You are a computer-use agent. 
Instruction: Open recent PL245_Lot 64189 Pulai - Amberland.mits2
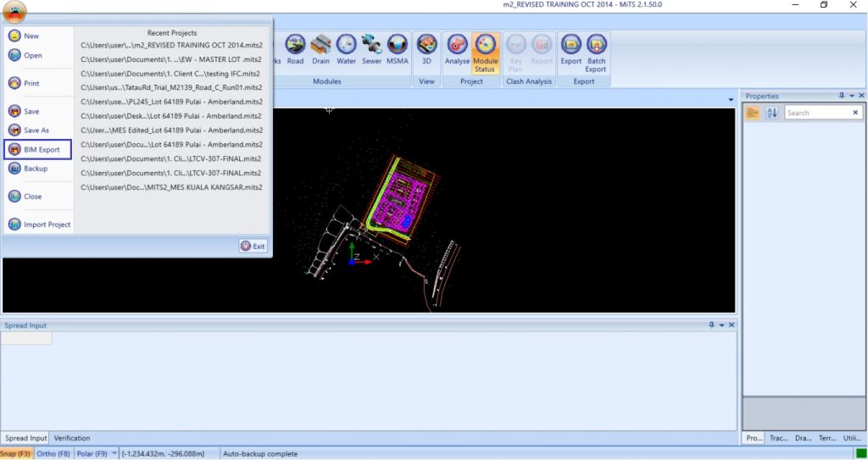(171, 102)
